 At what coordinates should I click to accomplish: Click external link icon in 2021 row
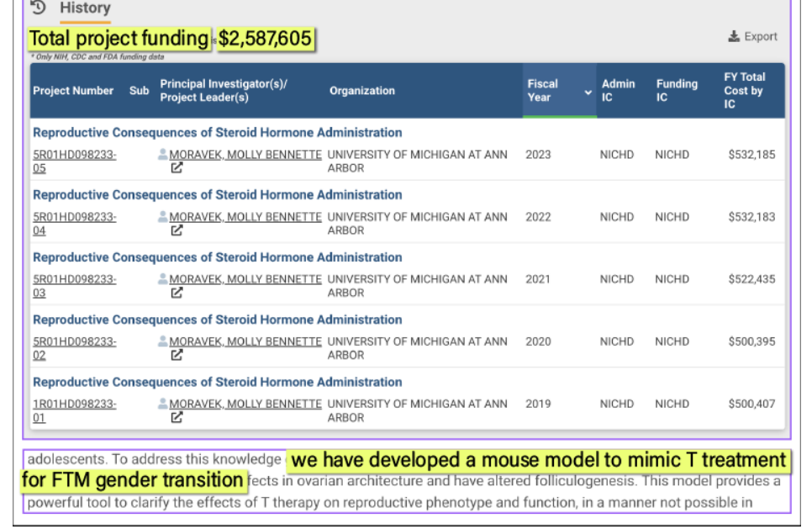pos(177,293)
